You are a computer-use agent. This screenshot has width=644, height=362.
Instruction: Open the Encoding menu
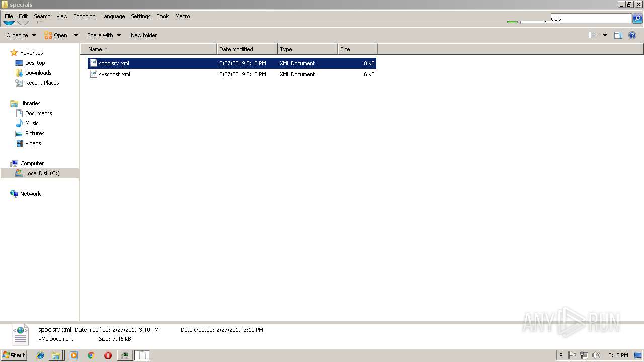(84, 16)
